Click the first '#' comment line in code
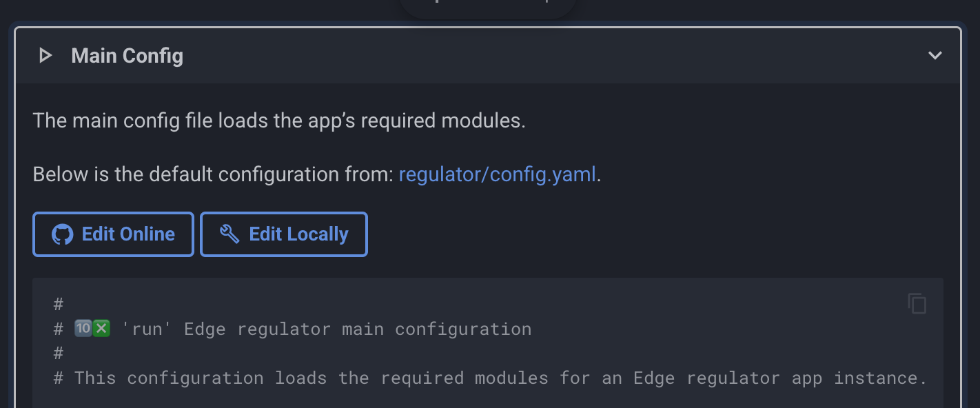Screen dimensions: 980x408 click(x=59, y=304)
